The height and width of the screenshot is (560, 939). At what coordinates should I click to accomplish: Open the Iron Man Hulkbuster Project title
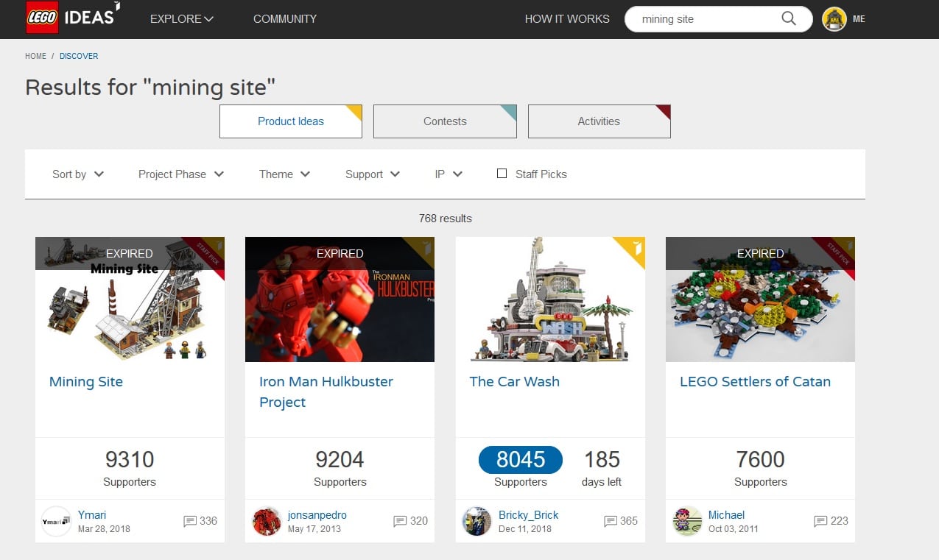(326, 392)
